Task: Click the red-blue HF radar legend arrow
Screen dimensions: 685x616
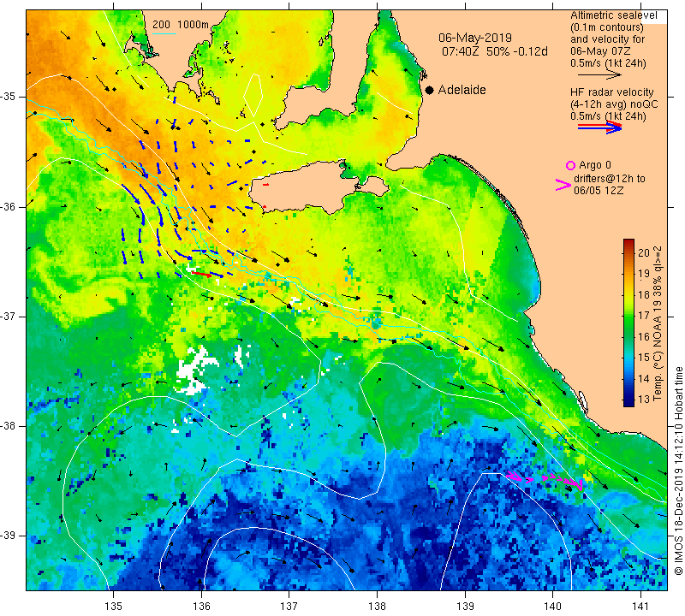Action: point(599,127)
